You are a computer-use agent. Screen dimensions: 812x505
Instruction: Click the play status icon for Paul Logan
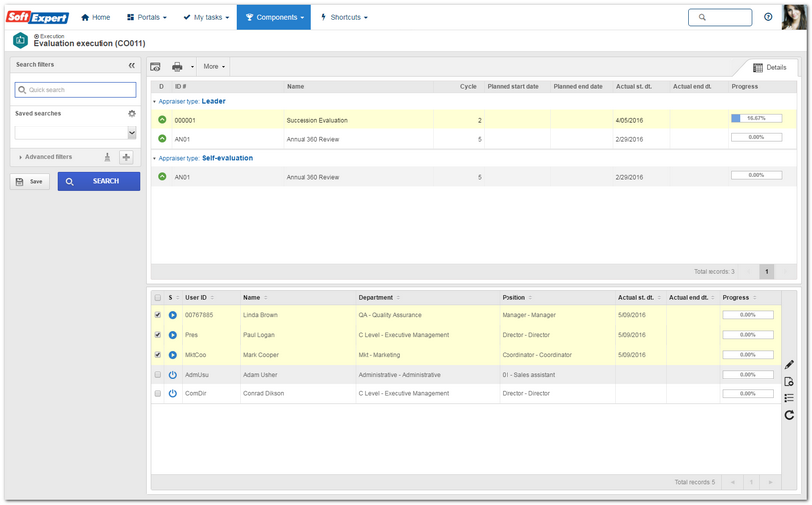[173, 335]
